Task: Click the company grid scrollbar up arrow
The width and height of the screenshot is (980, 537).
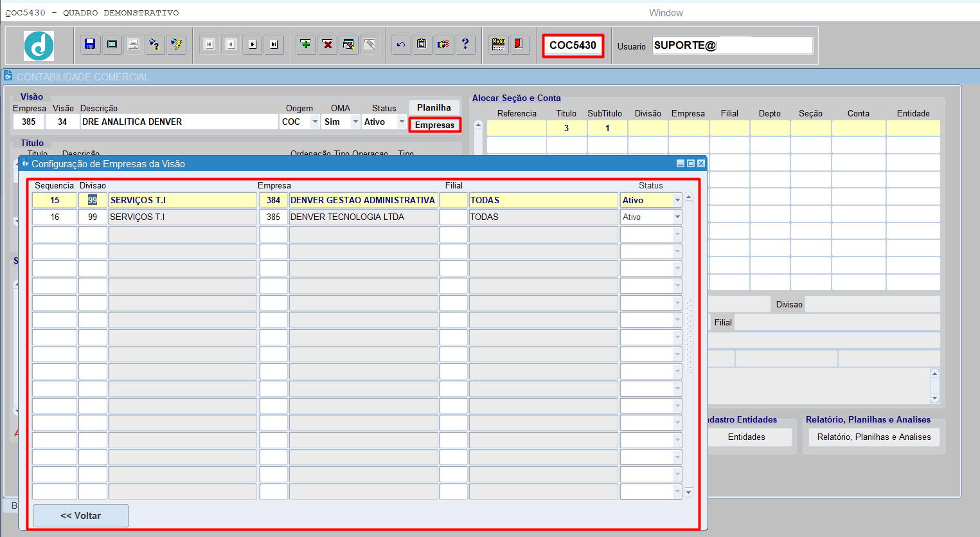Action: click(x=689, y=198)
